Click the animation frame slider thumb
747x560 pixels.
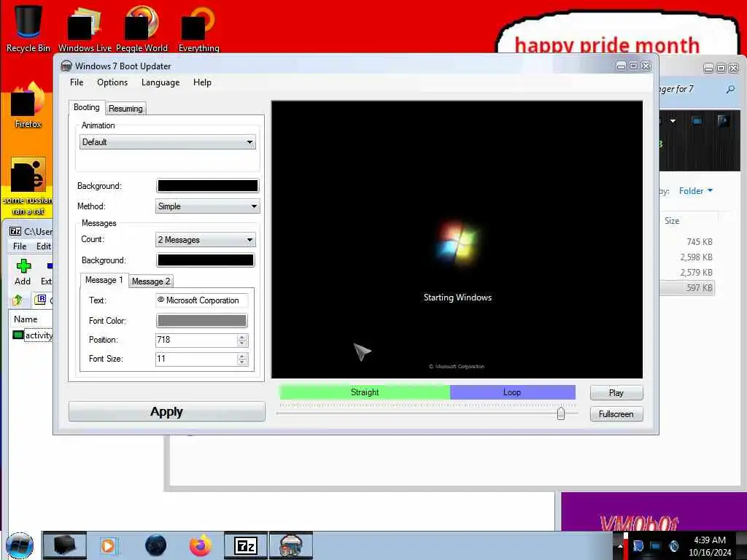[561, 413]
